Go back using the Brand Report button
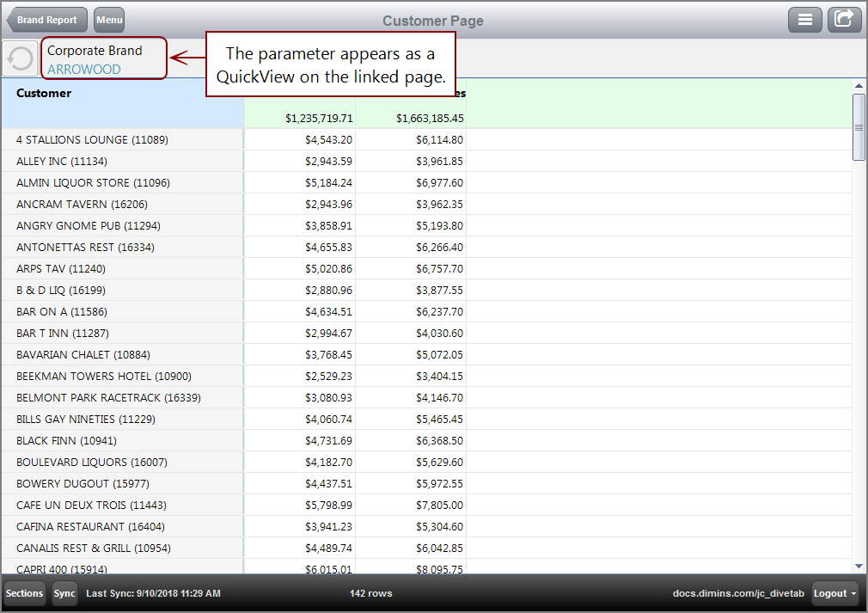Image resolution: width=868 pixels, height=613 pixels. click(47, 19)
